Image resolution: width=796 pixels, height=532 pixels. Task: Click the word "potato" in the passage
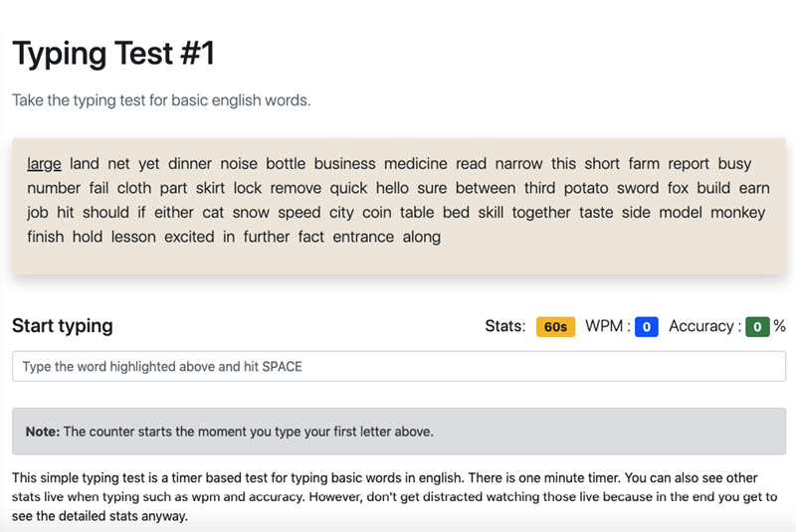tap(586, 188)
